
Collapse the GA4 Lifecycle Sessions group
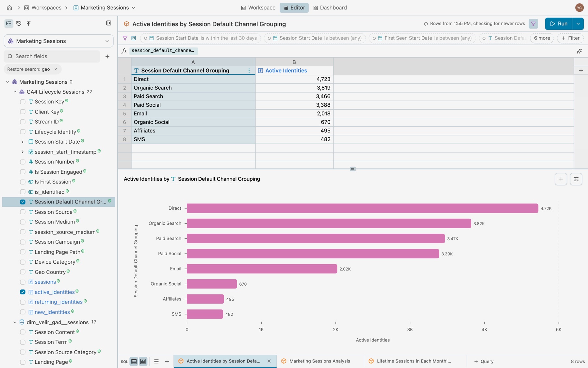(x=15, y=92)
